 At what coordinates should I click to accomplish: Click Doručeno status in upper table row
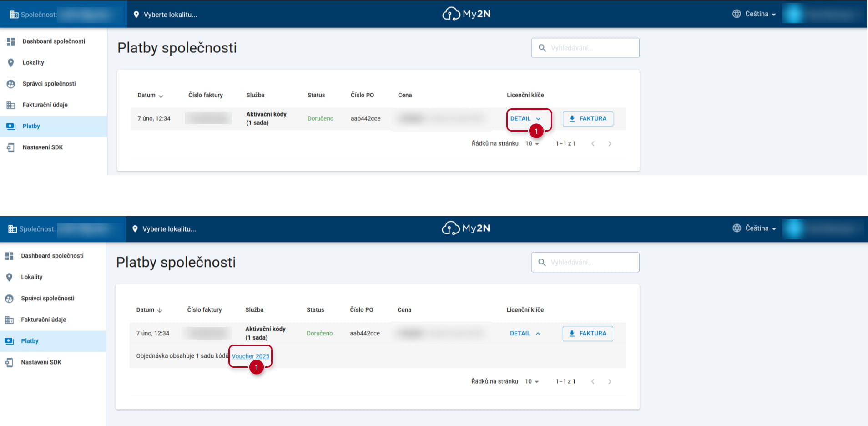pos(320,119)
